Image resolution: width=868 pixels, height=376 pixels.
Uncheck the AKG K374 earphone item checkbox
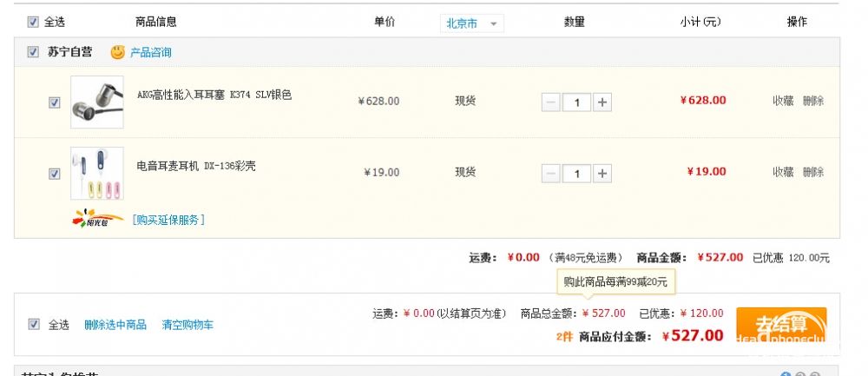(54, 102)
